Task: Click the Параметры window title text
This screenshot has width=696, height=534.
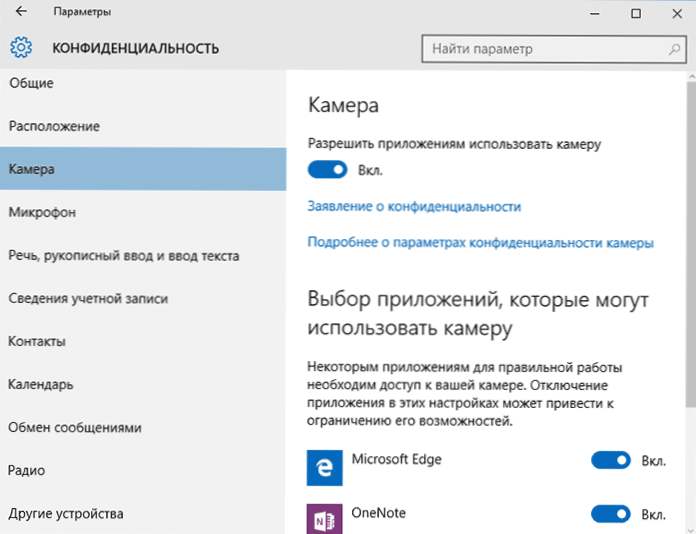Action: pyautogui.click(x=82, y=12)
